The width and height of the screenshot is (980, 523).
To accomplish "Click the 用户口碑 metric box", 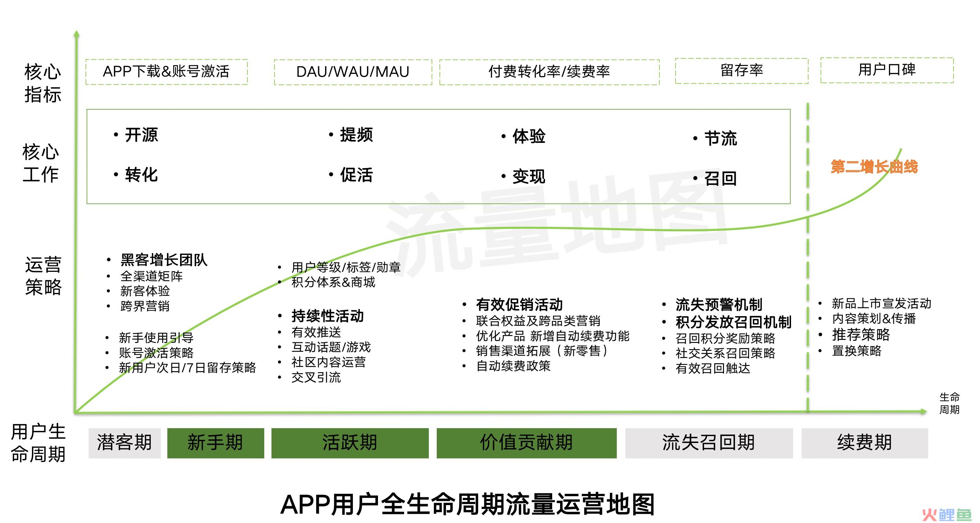I will point(887,70).
